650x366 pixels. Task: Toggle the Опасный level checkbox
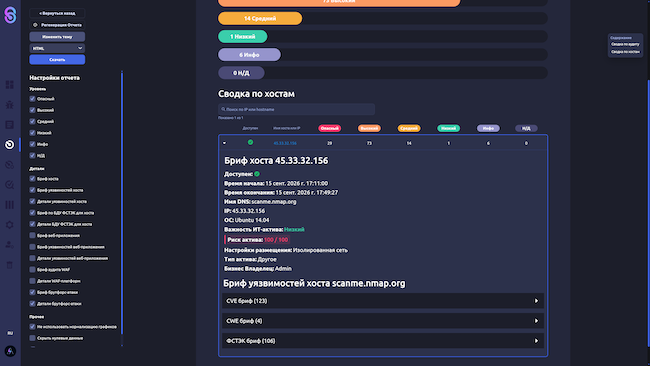[x=32, y=99]
